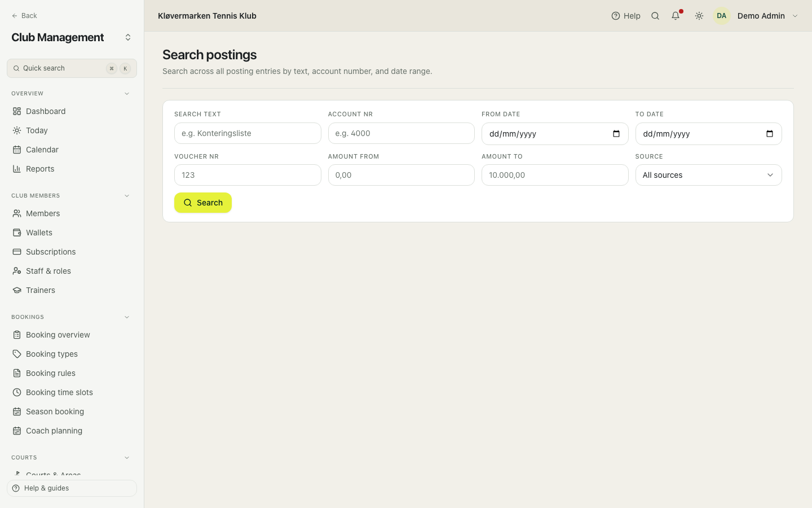Open the Source dropdown showing All sources
This screenshot has height=508, width=812.
708,175
